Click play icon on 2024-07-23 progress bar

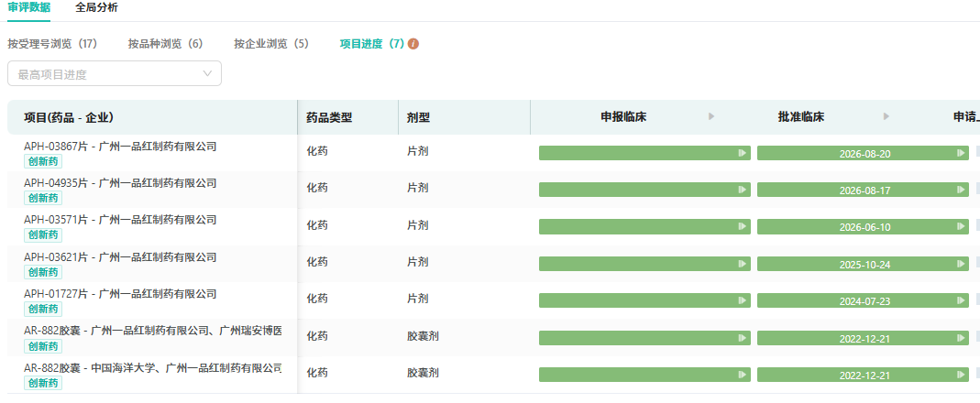pos(961,301)
